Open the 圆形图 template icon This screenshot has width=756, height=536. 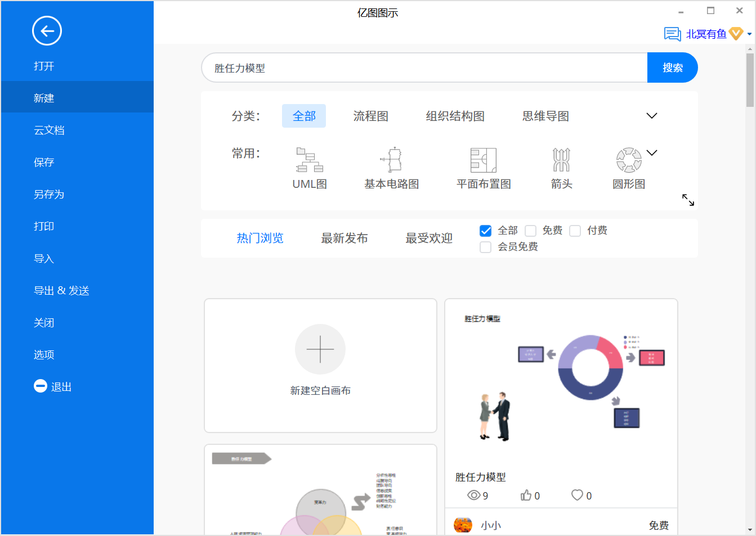pos(629,160)
